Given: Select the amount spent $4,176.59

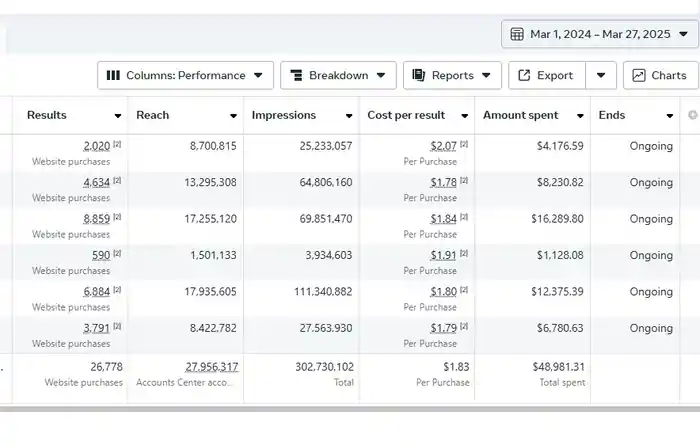Looking at the screenshot, I should point(560,146).
